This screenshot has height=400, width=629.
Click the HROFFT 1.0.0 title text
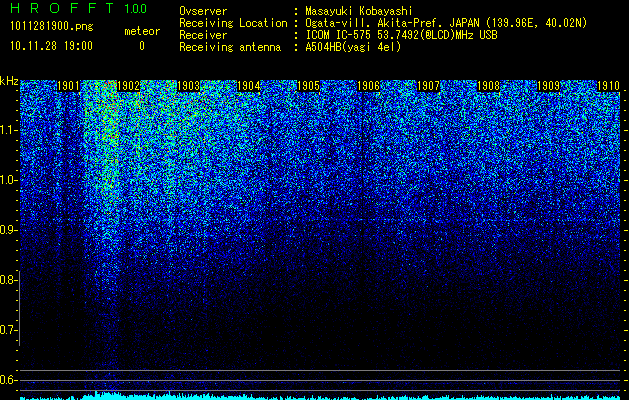pos(78,8)
